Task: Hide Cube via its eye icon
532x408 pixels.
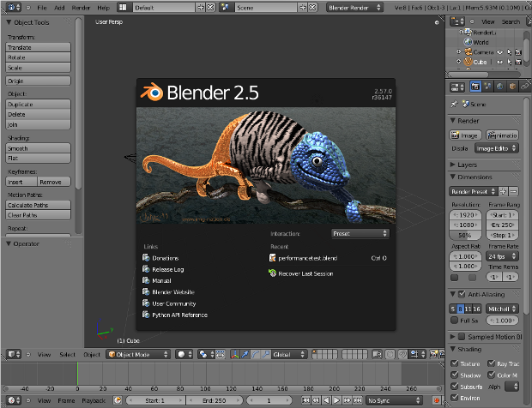Action: pos(499,62)
